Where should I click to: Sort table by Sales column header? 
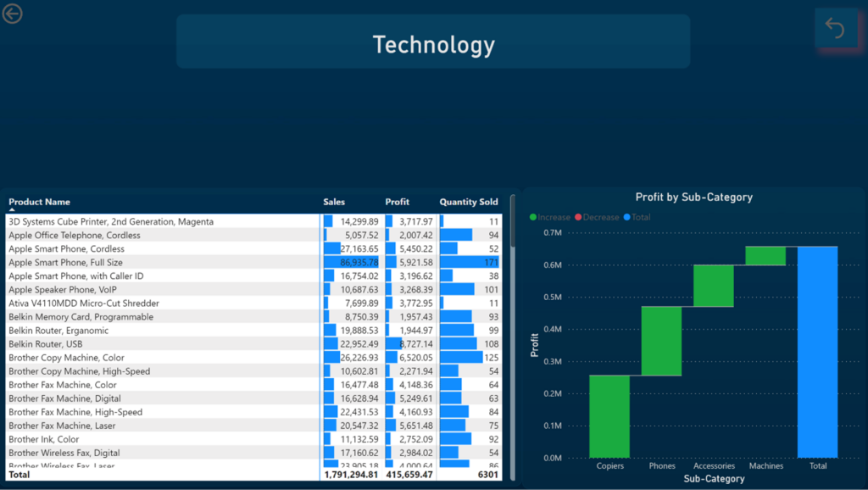pos(334,202)
